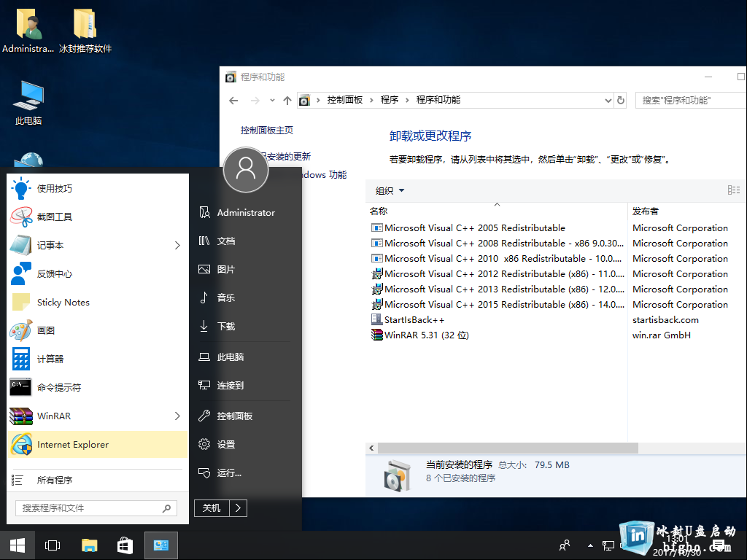Viewport: 747px width, 560px height.
Task: Expand 记事本 jump list arrow
Action: (x=177, y=245)
